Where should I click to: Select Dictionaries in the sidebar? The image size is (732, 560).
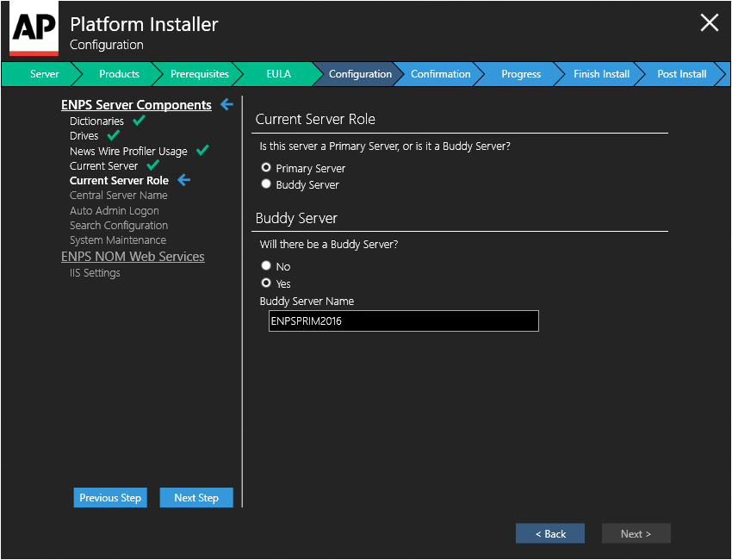96,121
